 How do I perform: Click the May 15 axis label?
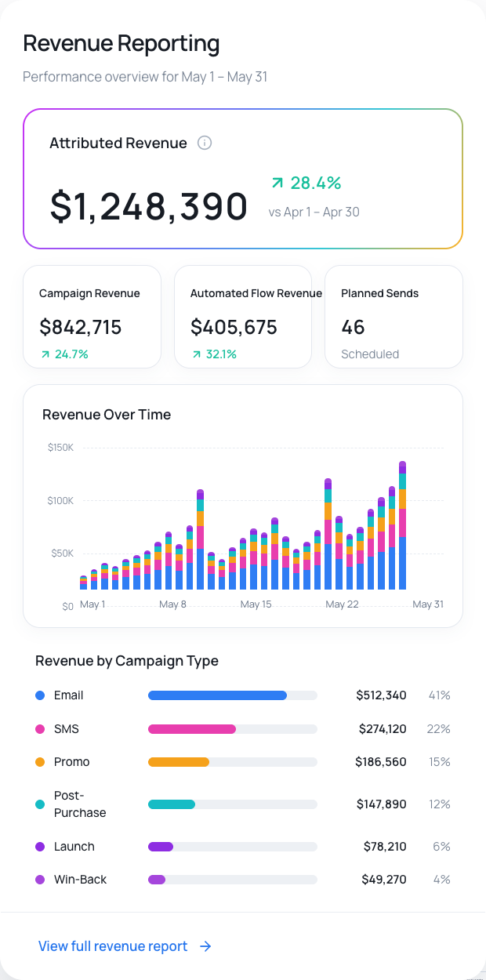pyautogui.click(x=256, y=604)
